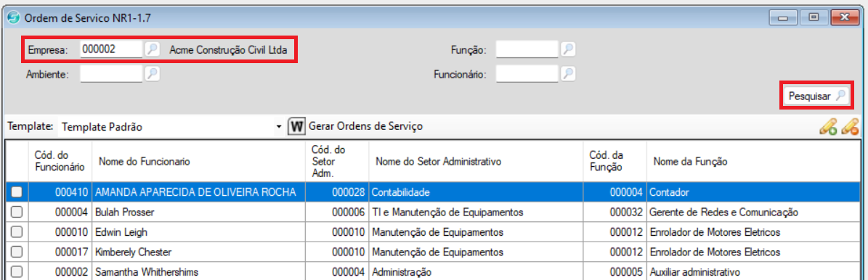Click the Cód. da Função header
This screenshot has width=868, height=280.
coord(615,162)
